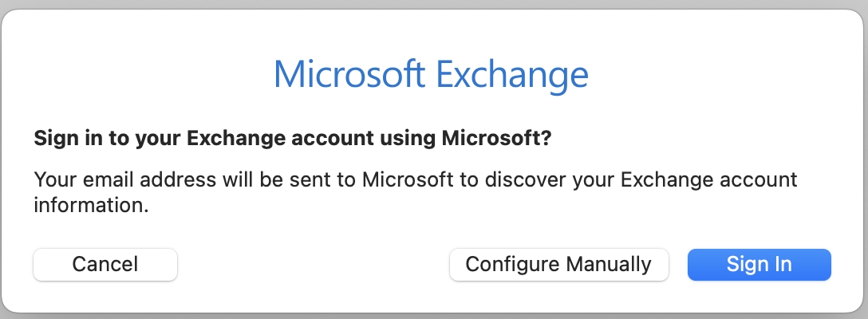The height and width of the screenshot is (319, 868).
Task: Open manual configuration for Exchange
Action: [x=558, y=264]
